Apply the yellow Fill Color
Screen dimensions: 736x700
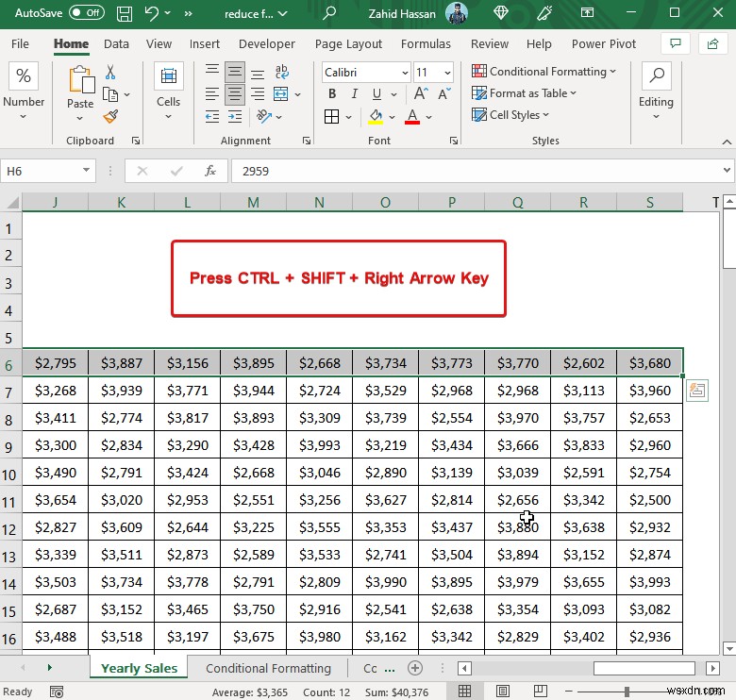pyautogui.click(x=376, y=116)
